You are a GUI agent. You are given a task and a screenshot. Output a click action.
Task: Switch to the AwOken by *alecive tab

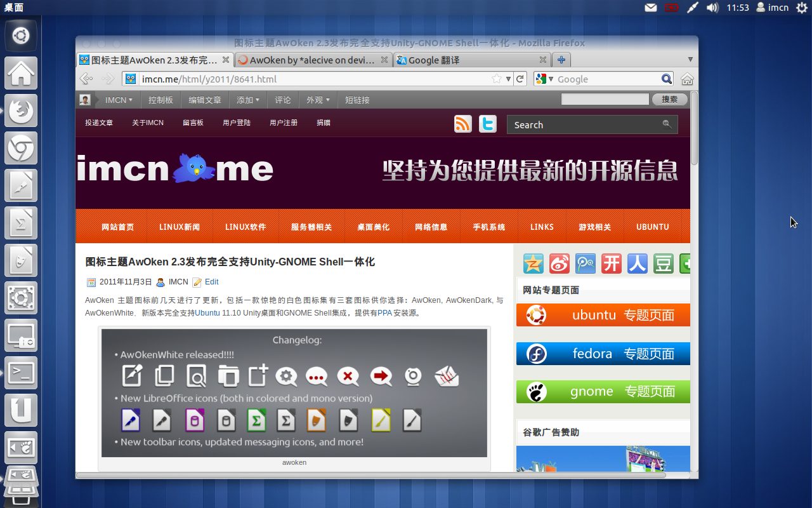point(313,60)
